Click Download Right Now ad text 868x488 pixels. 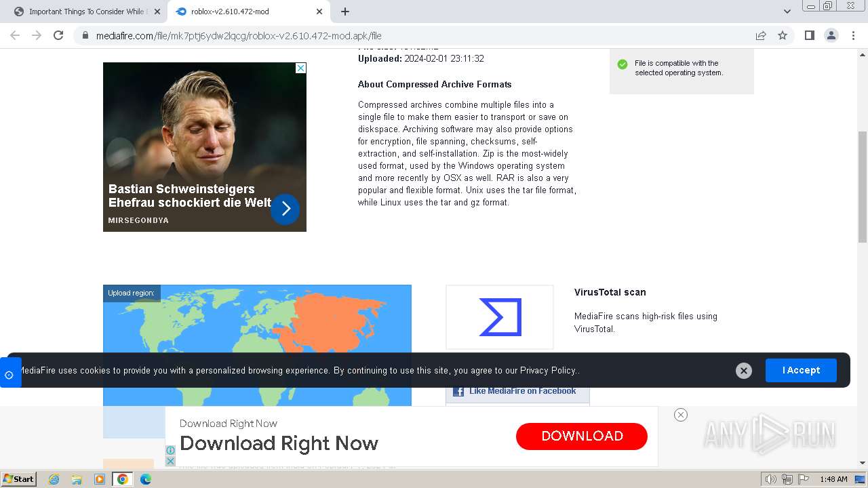click(x=279, y=443)
